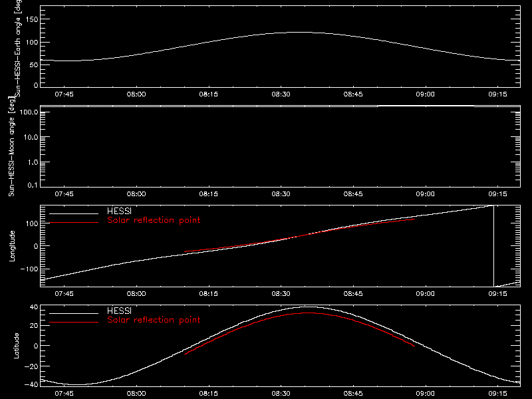The image size is (532, 399).
Task: Click the '150' tick on Sun-HESSI-Earth angle axis
Action: tap(32, 19)
